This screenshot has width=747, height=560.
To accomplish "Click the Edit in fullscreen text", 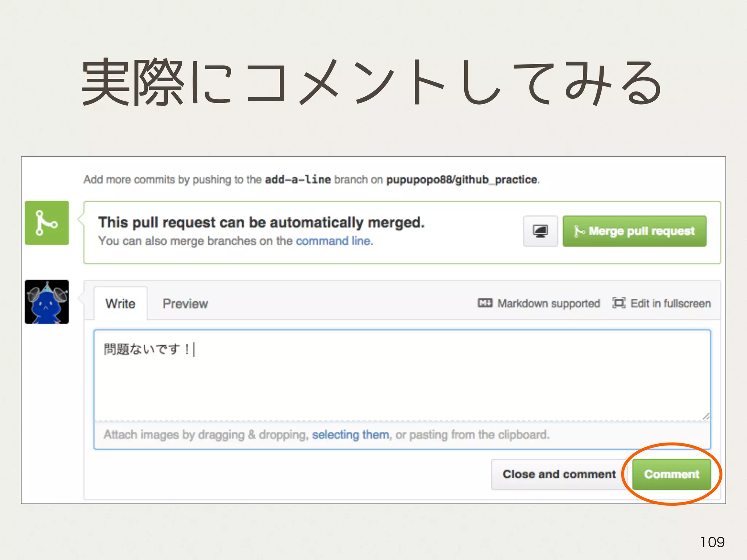I will [x=670, y=303].
